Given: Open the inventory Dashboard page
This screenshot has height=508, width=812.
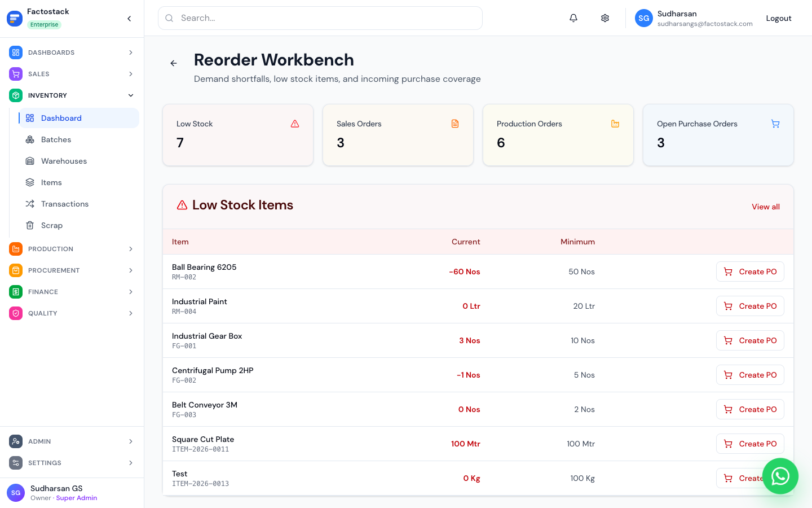Looking at the screenshot, I should point(78,118).
